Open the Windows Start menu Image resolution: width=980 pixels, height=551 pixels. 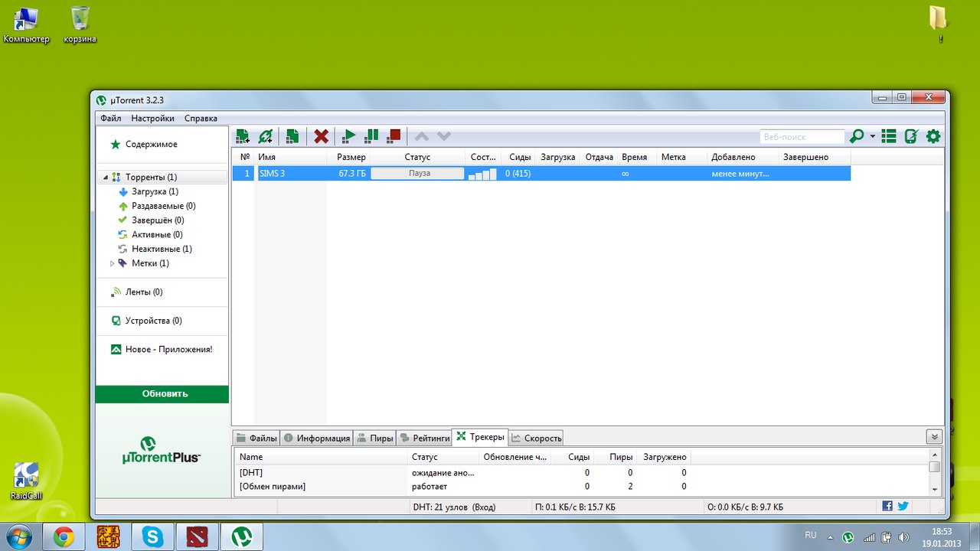[18, 536]
